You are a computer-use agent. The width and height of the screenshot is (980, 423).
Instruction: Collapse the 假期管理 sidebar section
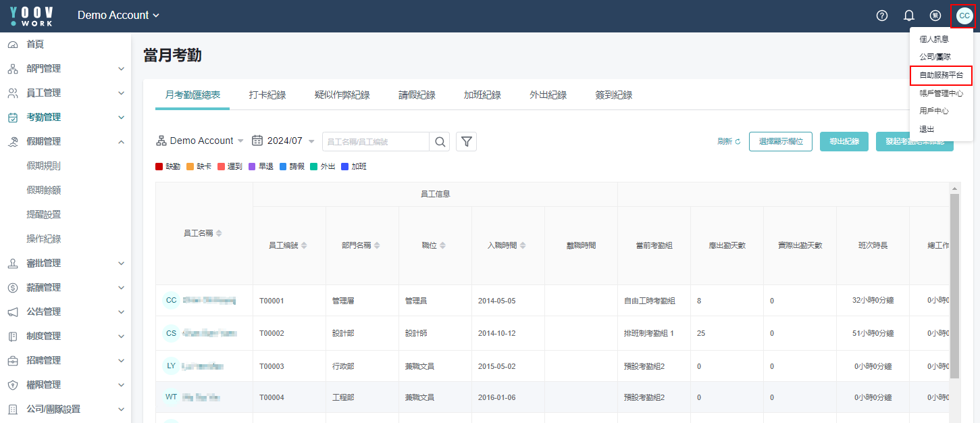[x=121, y=142]
